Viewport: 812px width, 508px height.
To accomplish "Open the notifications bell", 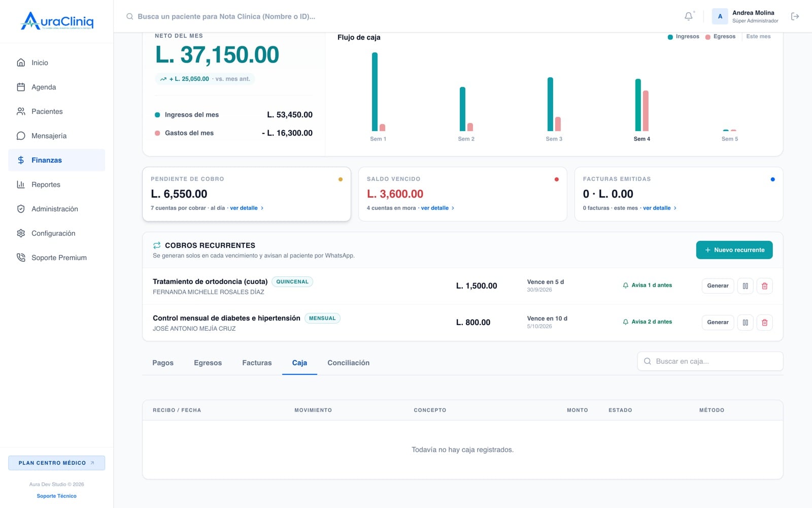I will (x=689, y=16).
